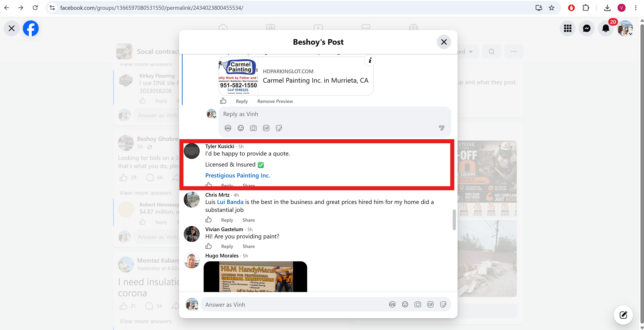Click the install app icon in address bar
644x330 pixels.
[x=539, y=8]
